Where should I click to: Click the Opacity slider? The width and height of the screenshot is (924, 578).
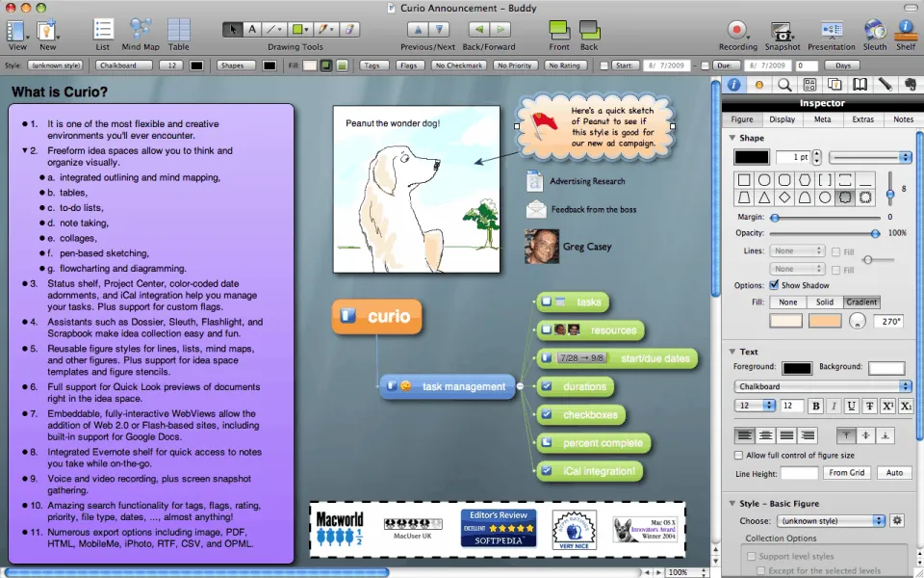pos(823,233)
